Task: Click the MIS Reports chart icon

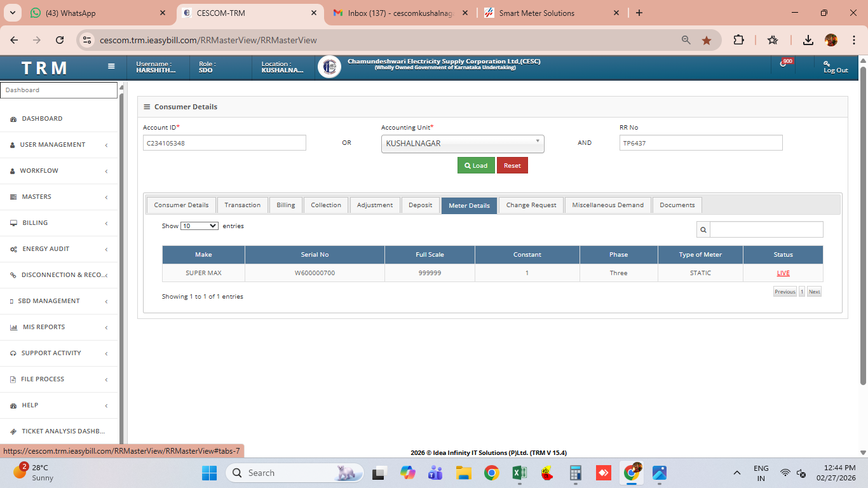Action: click(14, 327)
